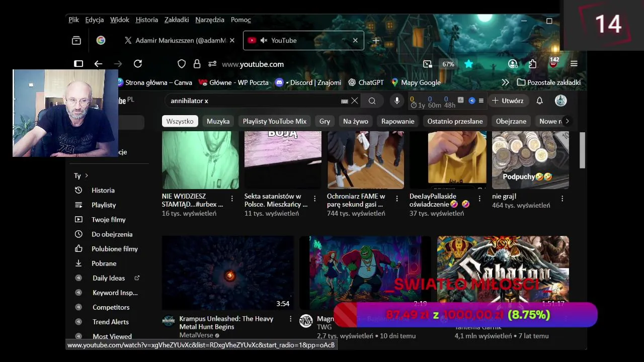
Task: Close the YouTube browser tab
Action: tap(355, 40)
